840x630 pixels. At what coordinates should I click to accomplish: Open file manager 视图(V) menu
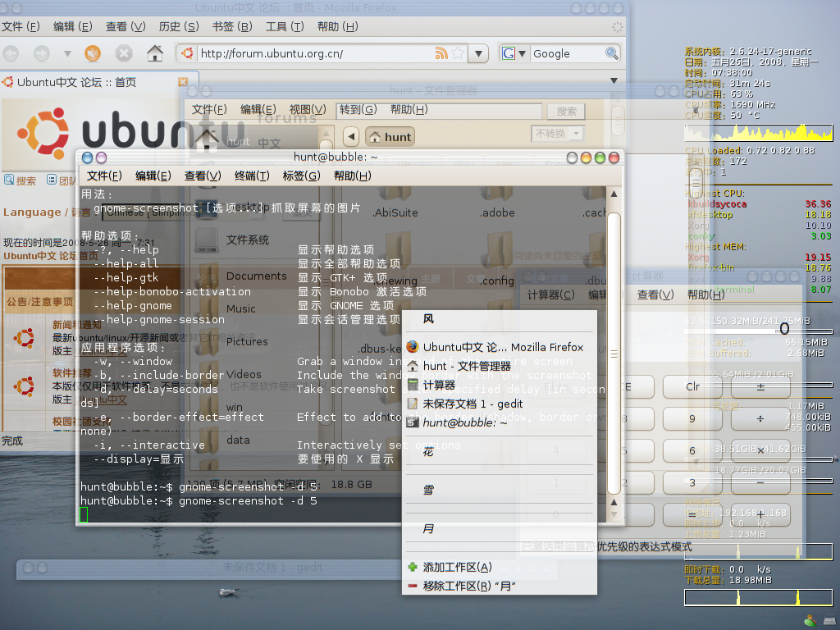click(x=308, y=109)
